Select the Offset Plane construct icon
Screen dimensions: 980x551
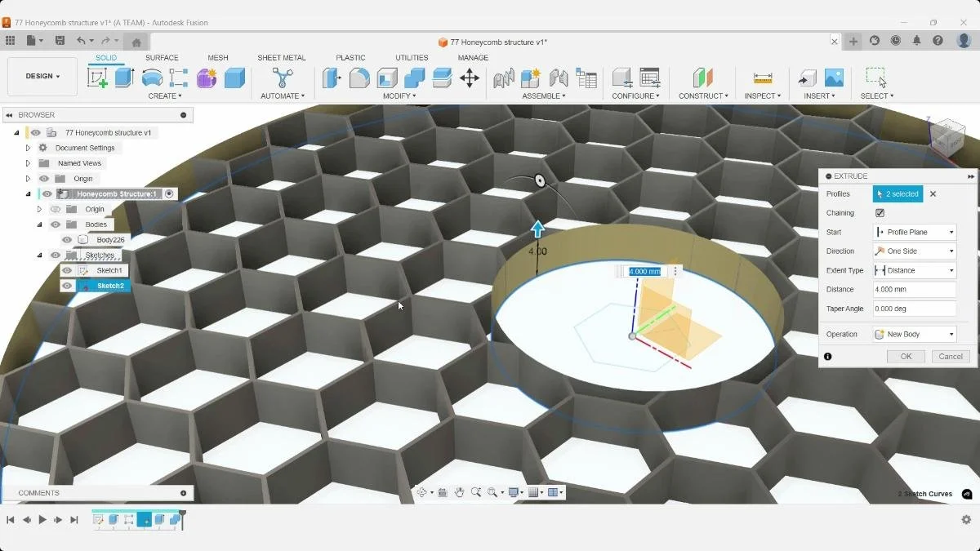pos(703,78)
